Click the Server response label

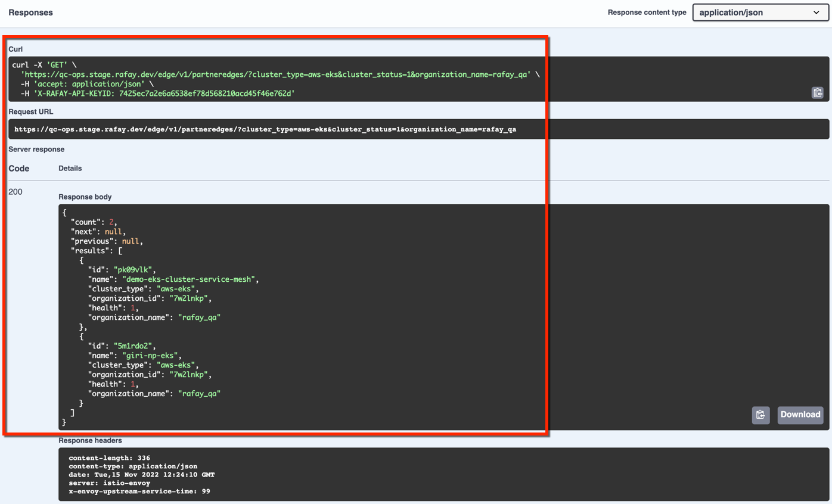(36, 149)
